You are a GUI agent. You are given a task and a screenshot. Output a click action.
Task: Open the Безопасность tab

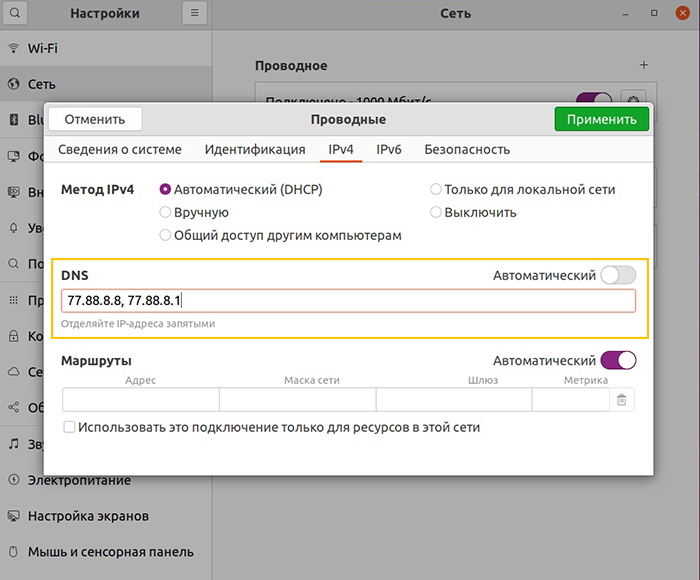[x=467, y=150]
